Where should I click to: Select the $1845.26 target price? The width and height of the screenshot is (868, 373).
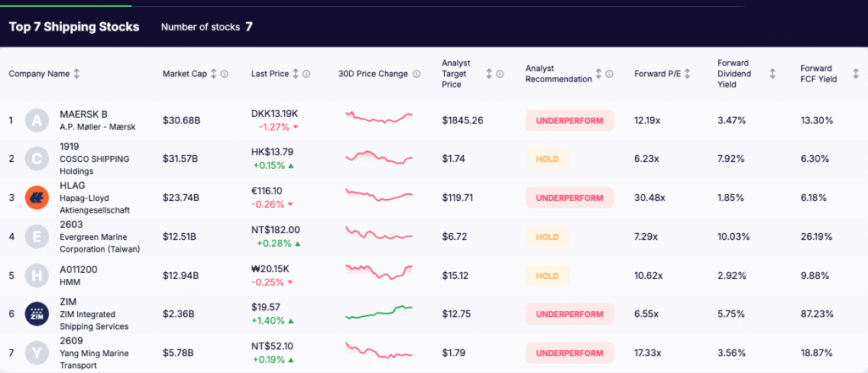[x=463, y=120]
